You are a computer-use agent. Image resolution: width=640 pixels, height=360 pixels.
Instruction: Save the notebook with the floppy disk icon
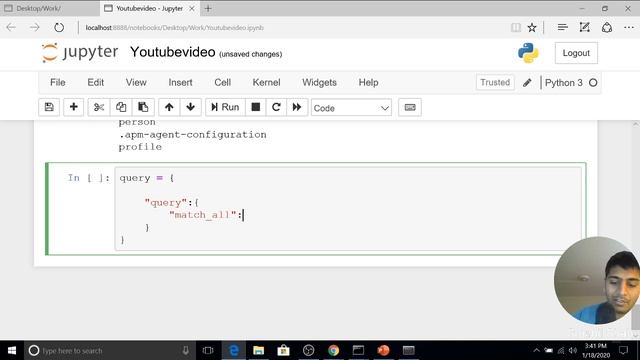[x=49, y=107]
